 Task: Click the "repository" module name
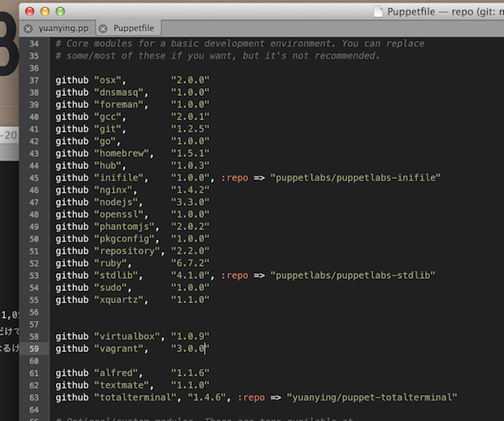128,251
